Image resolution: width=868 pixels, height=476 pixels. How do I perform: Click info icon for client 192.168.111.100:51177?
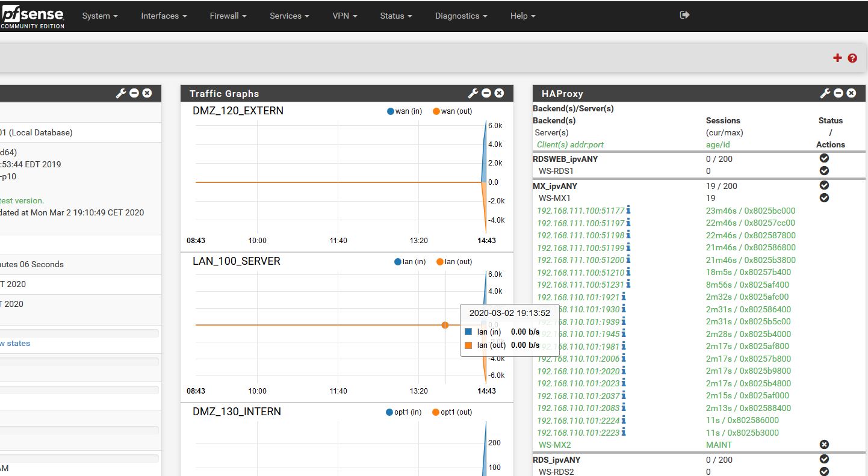pos(628,210)
